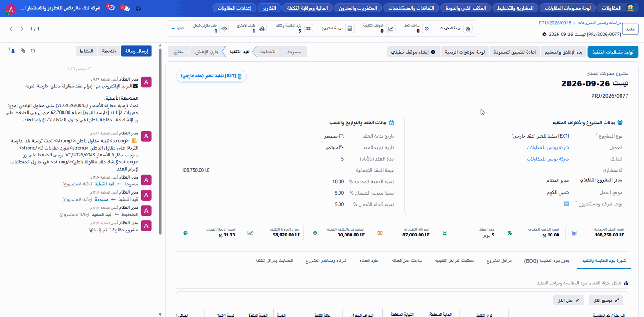644x317 pixels.
Task: Set status to مغلق in status bar
Action: point(179,52)
